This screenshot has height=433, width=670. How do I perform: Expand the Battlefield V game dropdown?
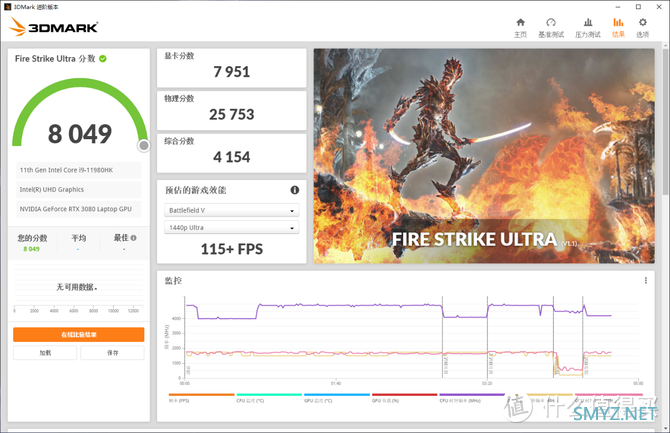[231, 211]
